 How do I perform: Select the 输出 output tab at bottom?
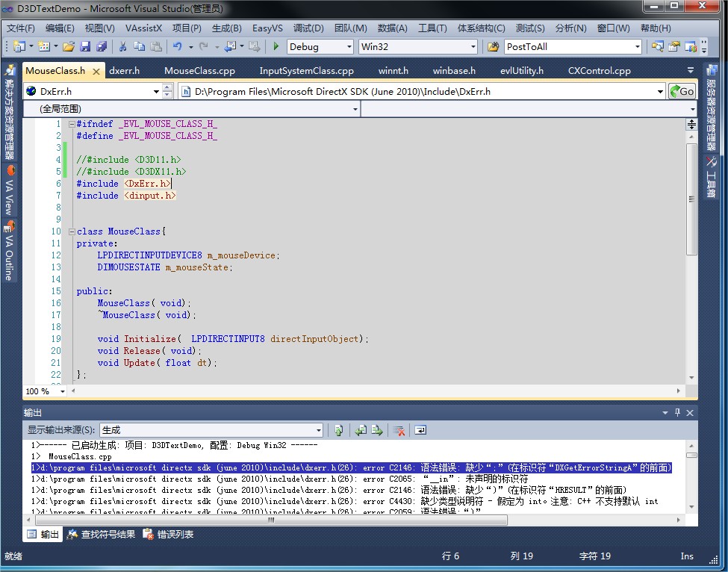point(43,535)
